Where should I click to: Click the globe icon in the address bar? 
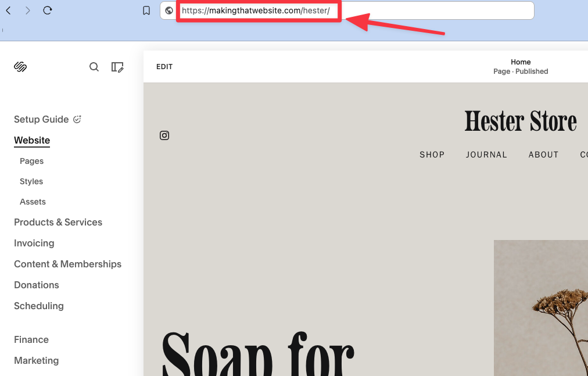click(168, 10)
